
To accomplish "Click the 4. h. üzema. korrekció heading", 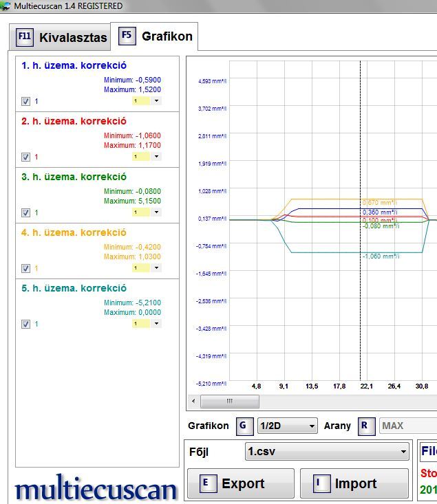I will (74, 232).
